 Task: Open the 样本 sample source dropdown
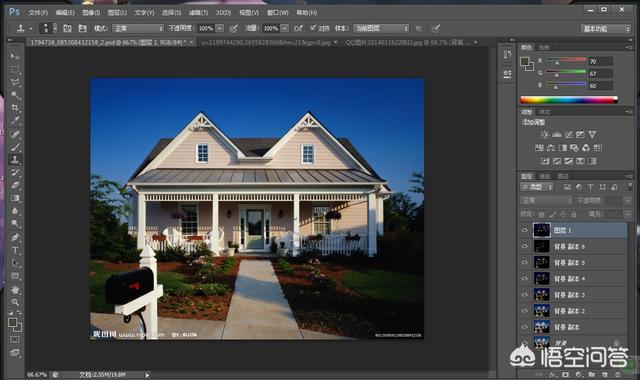[x=381, y=28]
